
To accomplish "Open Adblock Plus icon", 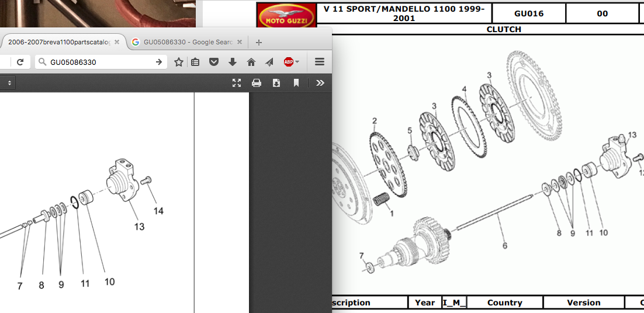I will (288, 62).
